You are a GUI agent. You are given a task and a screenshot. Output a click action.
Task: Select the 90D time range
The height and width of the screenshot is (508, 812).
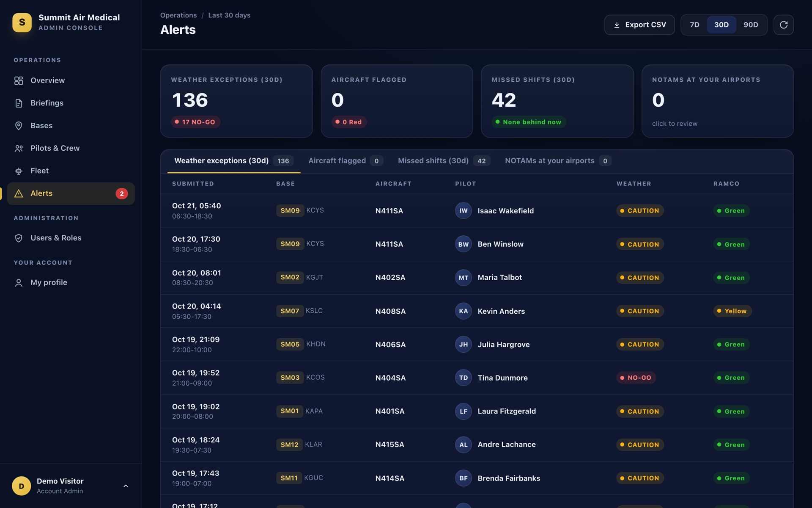751,25
